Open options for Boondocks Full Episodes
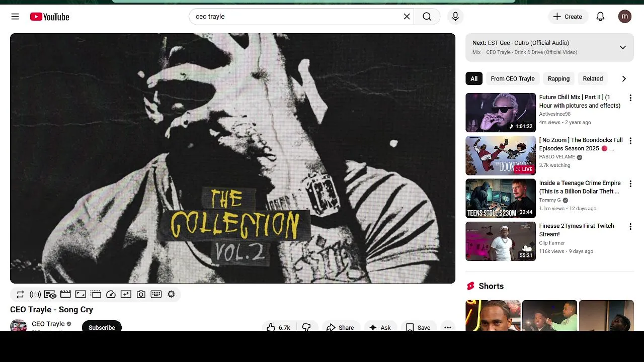644x362 pixels. [x=630, y=141]
